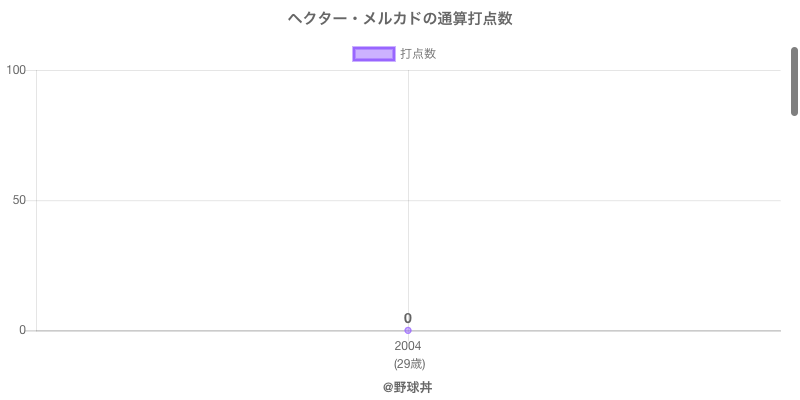Click the (29歳) age label
The height and width of the screenshot is (400, 800).
(x=409, y=363)
